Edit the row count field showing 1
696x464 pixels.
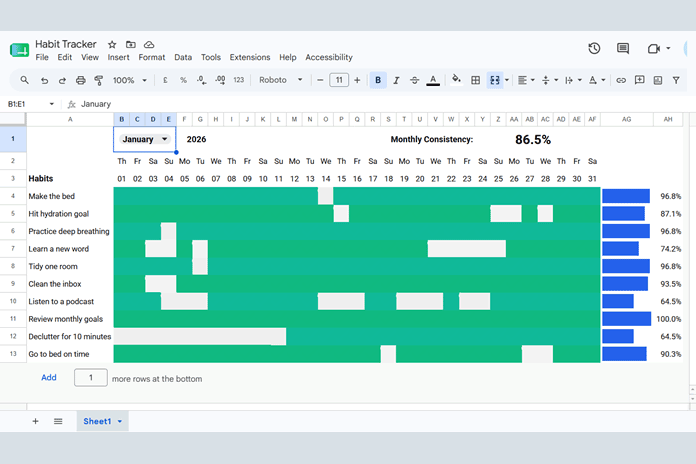[x=91, y=377]
